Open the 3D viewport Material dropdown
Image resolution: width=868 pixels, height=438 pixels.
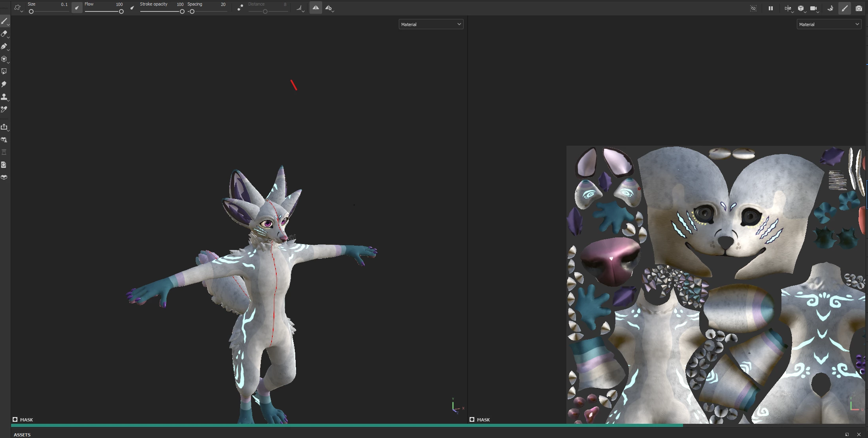click(x=431, y=24)
